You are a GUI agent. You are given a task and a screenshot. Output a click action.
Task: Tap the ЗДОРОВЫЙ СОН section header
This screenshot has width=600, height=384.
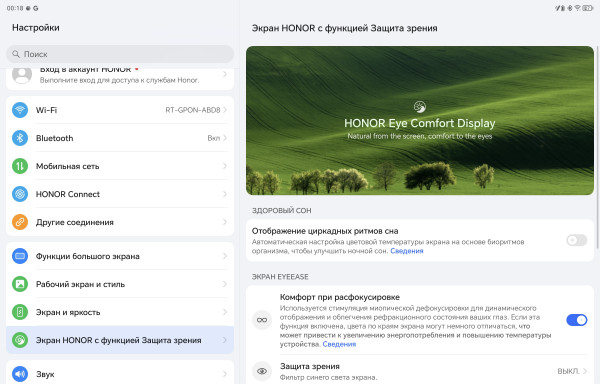click(281, 210)
